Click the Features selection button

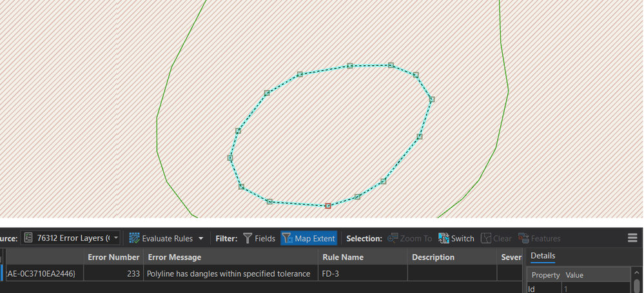540,238
